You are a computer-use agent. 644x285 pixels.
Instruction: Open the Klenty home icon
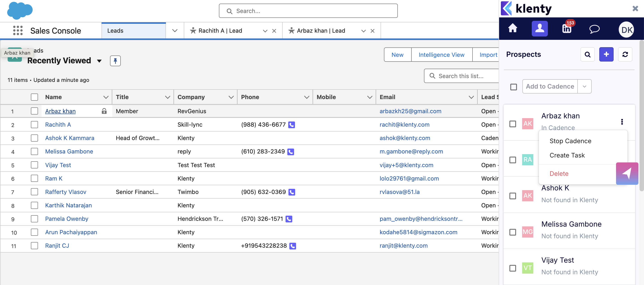pos(513,28)
